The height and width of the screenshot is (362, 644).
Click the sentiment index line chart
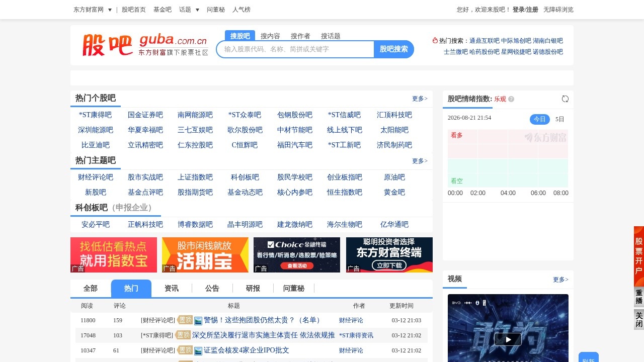[508, 158]
